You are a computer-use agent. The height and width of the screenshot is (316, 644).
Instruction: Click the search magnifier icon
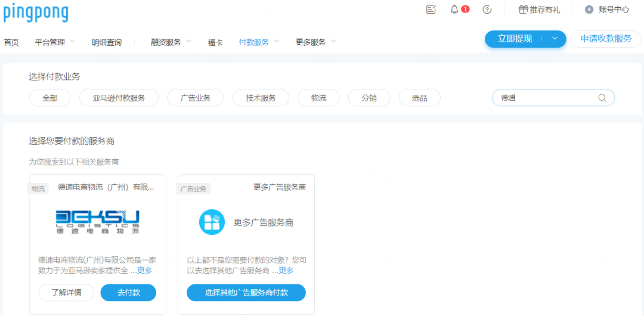point(602,98)
